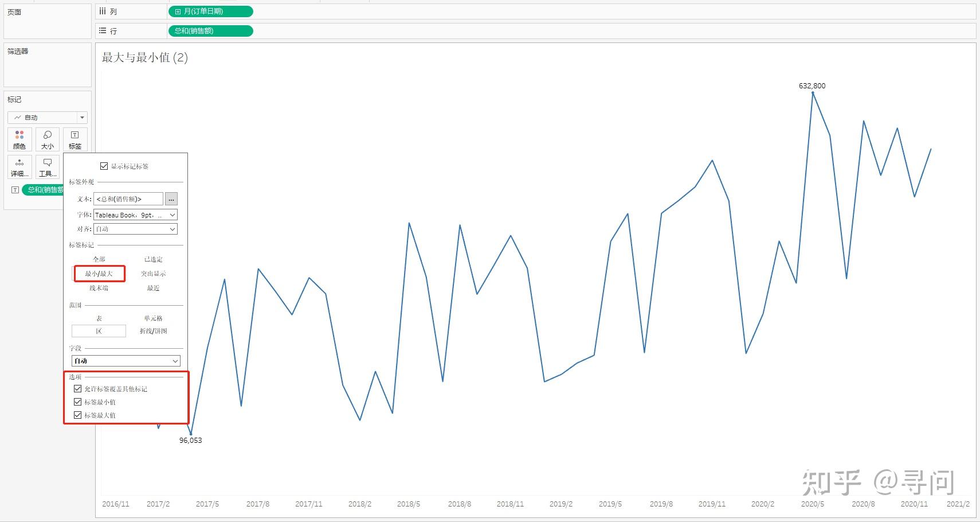The height and width of the screenshot is (522, 980).
Task: Uncheck 显示标记标签 checkbox
Action: coord(104,166)
